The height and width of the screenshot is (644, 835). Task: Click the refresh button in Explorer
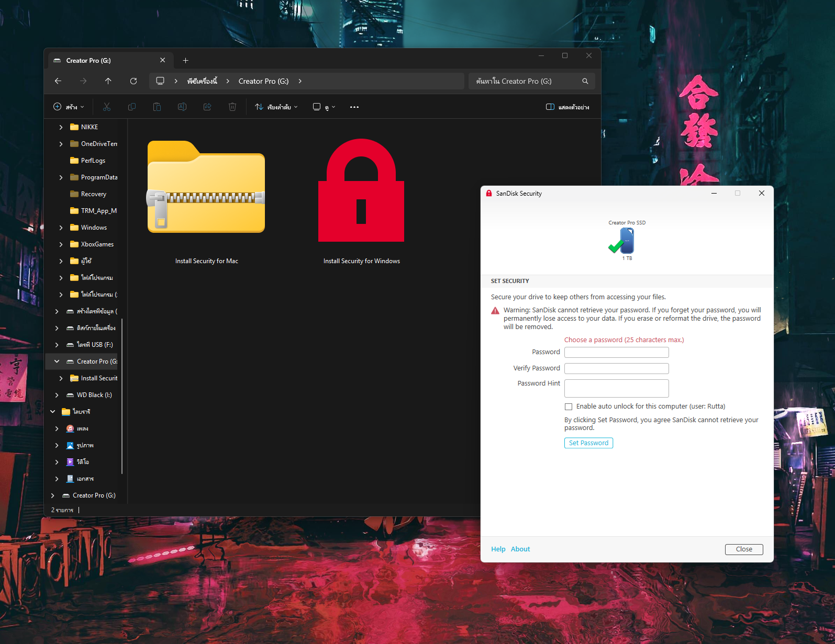coord(133,81)
